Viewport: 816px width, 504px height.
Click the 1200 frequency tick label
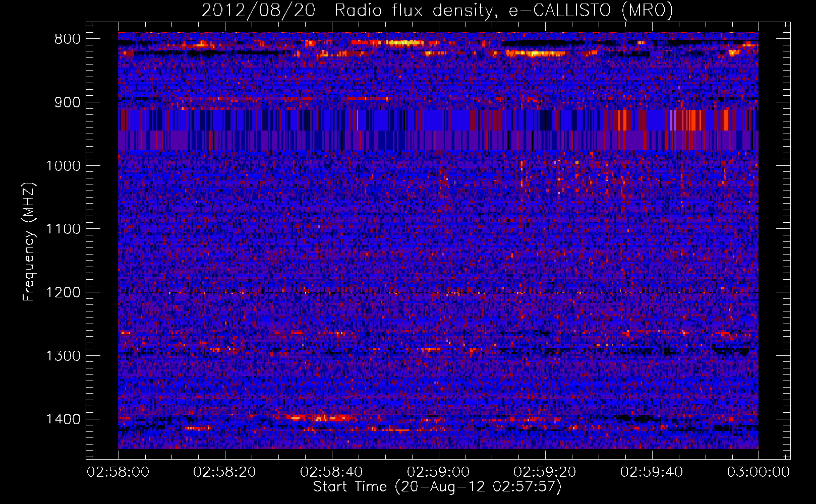point(64,293)
